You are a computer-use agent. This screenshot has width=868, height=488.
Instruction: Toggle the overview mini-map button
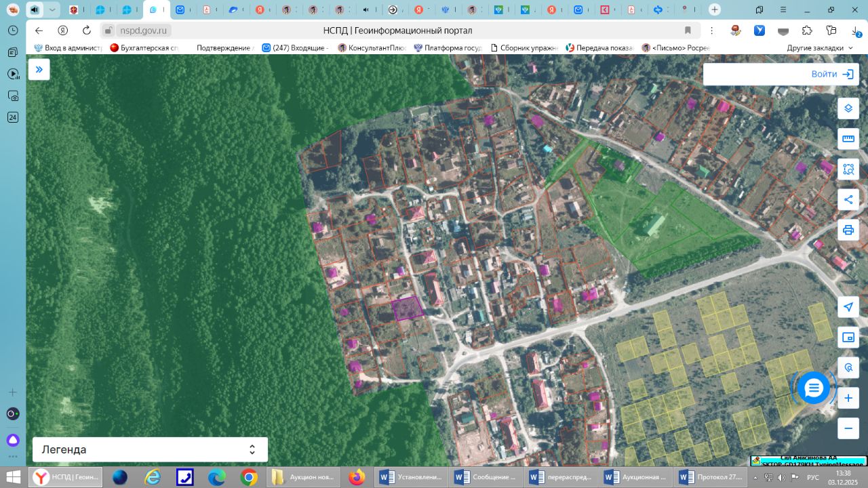coord(848,338)
